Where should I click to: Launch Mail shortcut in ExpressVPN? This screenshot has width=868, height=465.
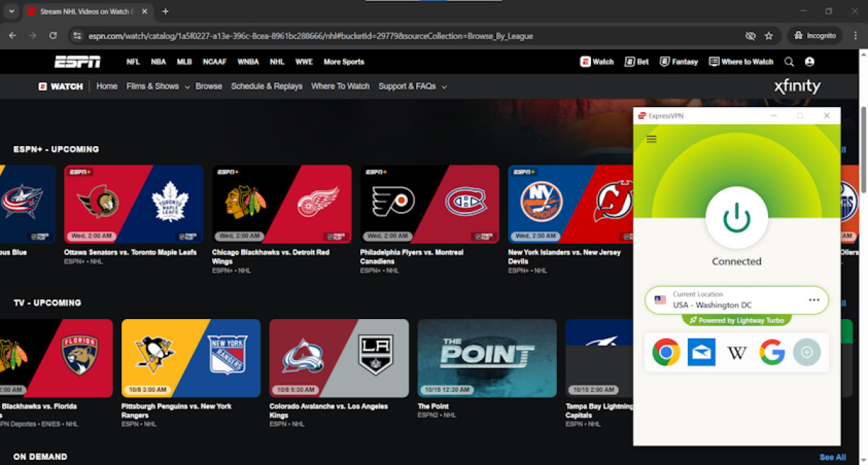[702, 352]
